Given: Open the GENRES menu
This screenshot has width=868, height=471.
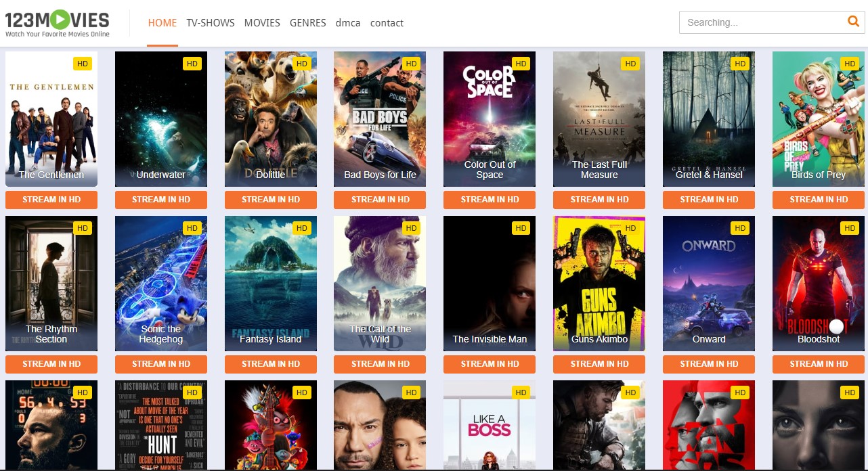Looking at the screenshot, I should [308, 23].
